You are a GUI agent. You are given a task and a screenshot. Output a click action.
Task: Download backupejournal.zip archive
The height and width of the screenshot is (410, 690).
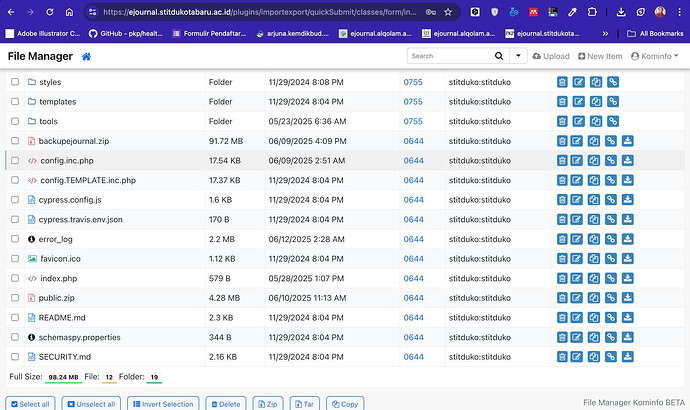628,141
